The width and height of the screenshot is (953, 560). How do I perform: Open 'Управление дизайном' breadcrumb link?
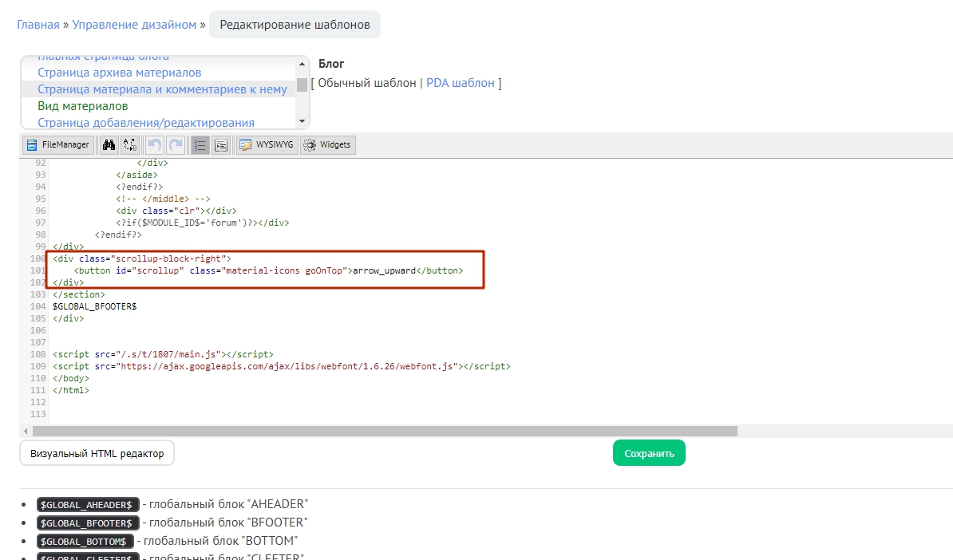point(134,25)
